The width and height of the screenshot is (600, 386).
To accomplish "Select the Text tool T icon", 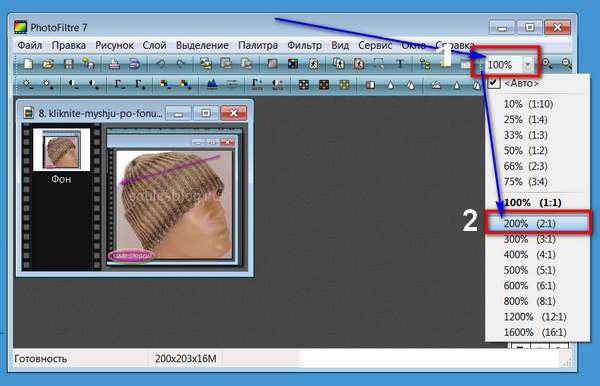I will pyautogui.click(x=400, y=64).
